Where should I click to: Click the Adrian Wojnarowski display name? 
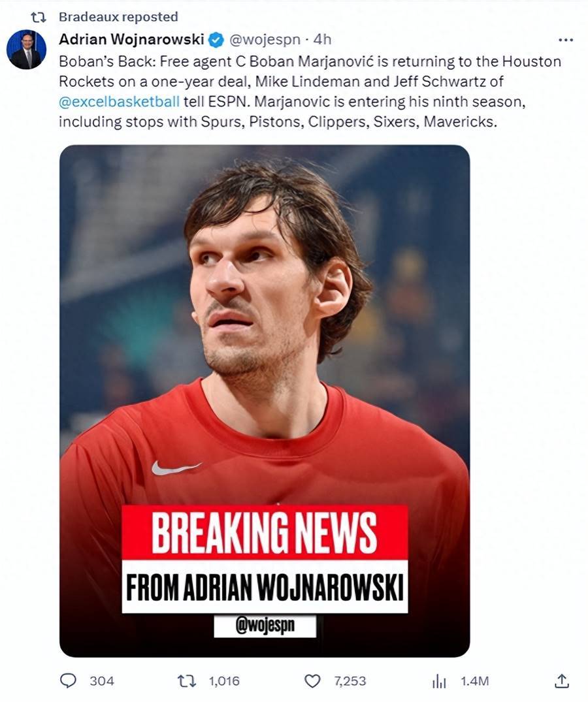(132, 39)
